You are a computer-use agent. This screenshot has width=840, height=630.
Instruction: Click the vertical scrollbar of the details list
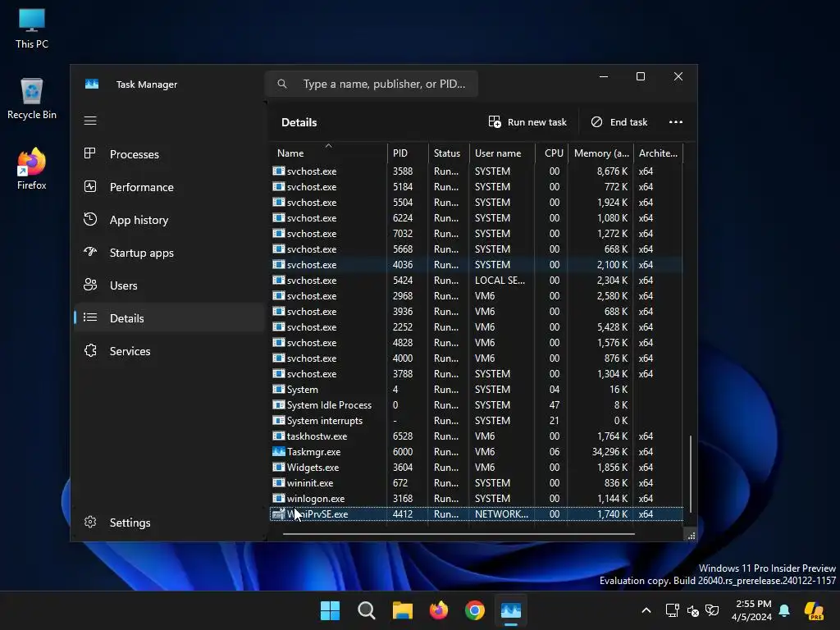(691, 473)
